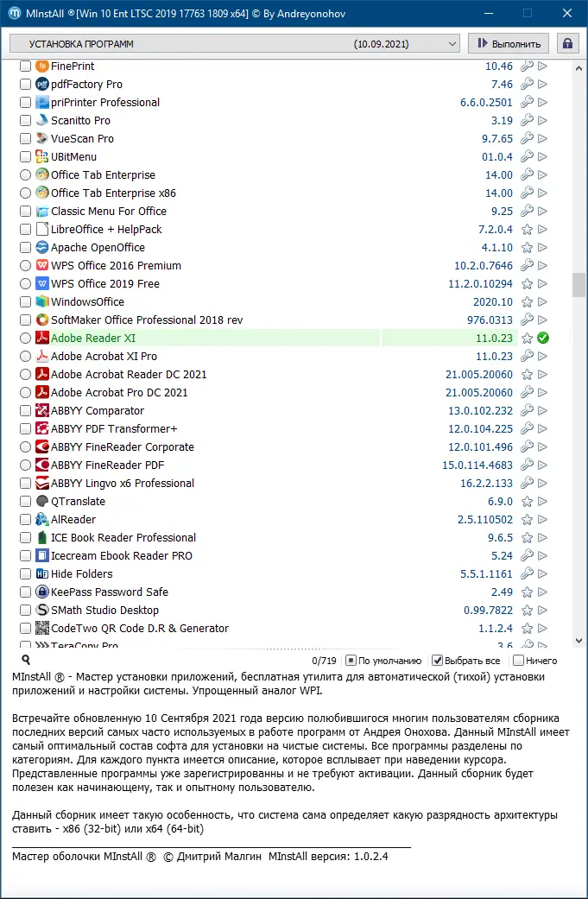Click the play arrow on AlReader row

[543, 519]
